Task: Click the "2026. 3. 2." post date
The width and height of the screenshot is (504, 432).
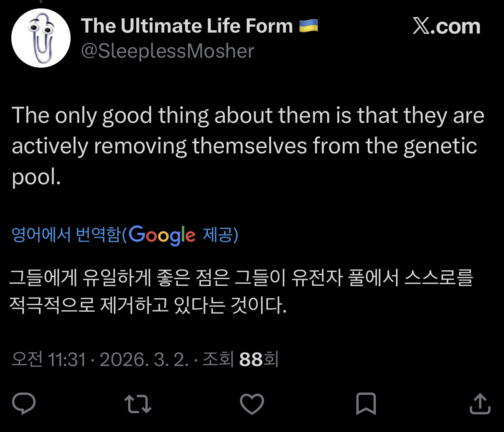Action: (144, 359)
